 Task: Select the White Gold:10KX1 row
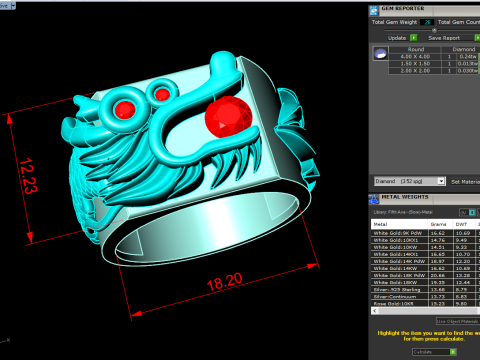(425, 240)
